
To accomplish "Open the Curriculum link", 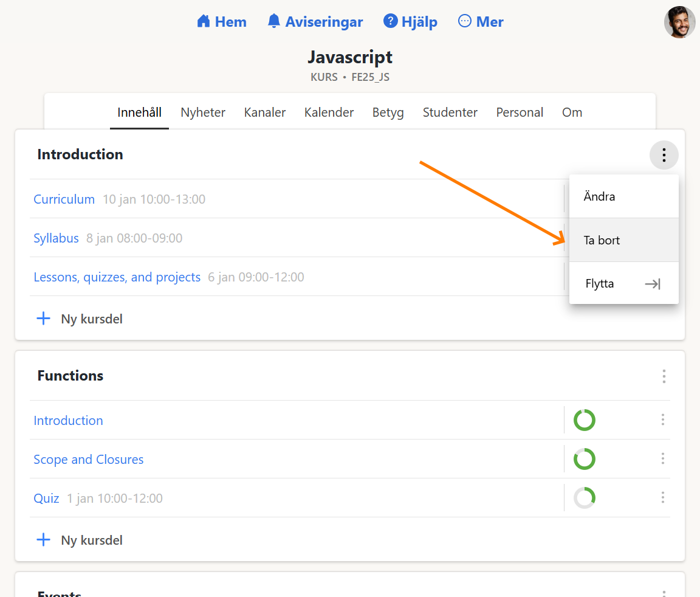I will 64,199.
